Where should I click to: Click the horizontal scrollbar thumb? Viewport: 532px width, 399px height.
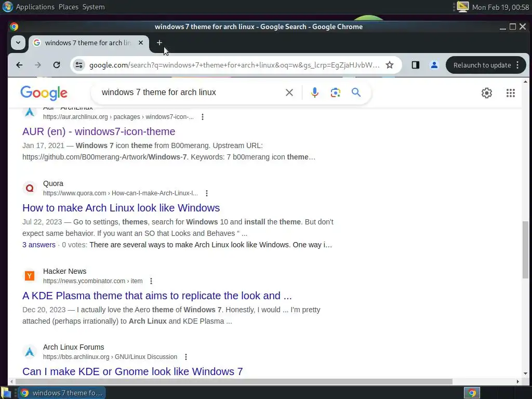(233, 381)
